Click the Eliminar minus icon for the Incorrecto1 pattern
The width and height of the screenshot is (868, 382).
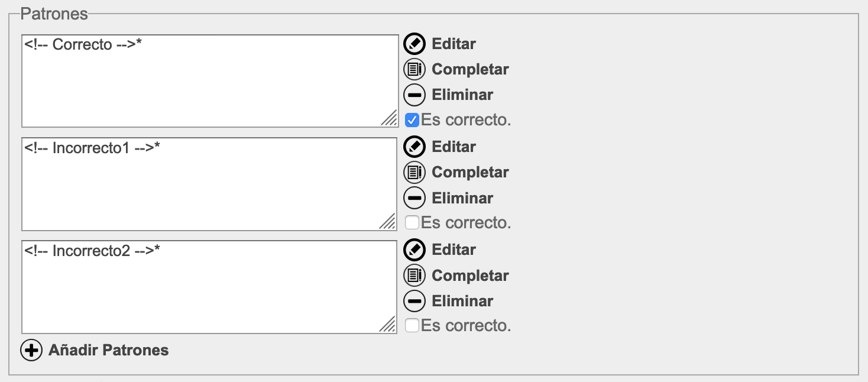click(x=414, y=198)
